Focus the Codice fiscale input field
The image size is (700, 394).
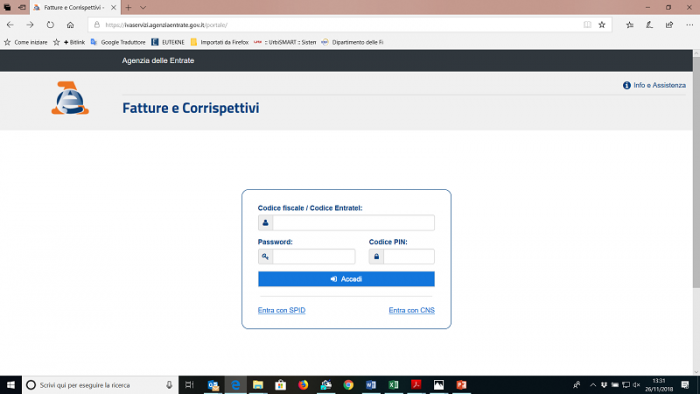353,223
